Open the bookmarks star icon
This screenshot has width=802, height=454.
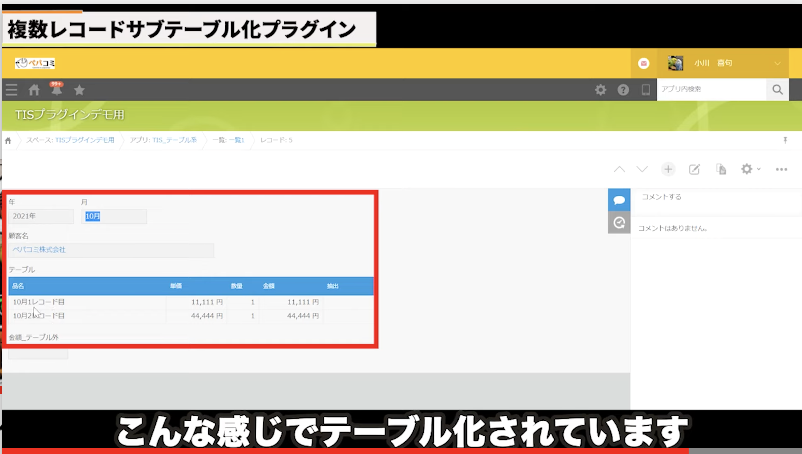click(79, 90)
